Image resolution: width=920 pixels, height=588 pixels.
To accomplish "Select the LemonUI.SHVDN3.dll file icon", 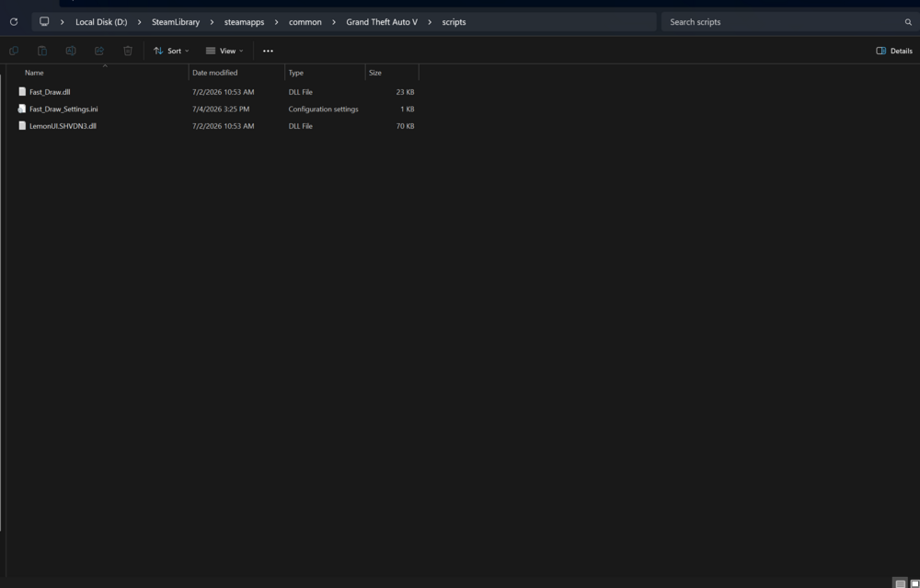I will tap(22, 125).
